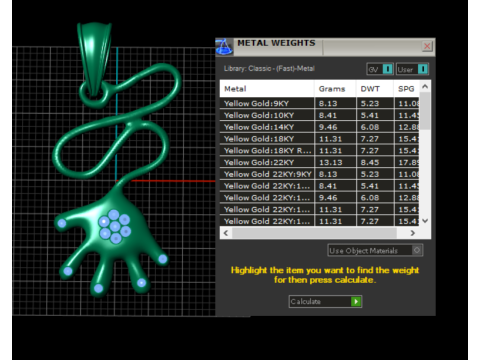This screenshot has width=480, height=360.
Task: Sort by the Grams column header
Action: (335, 89)
